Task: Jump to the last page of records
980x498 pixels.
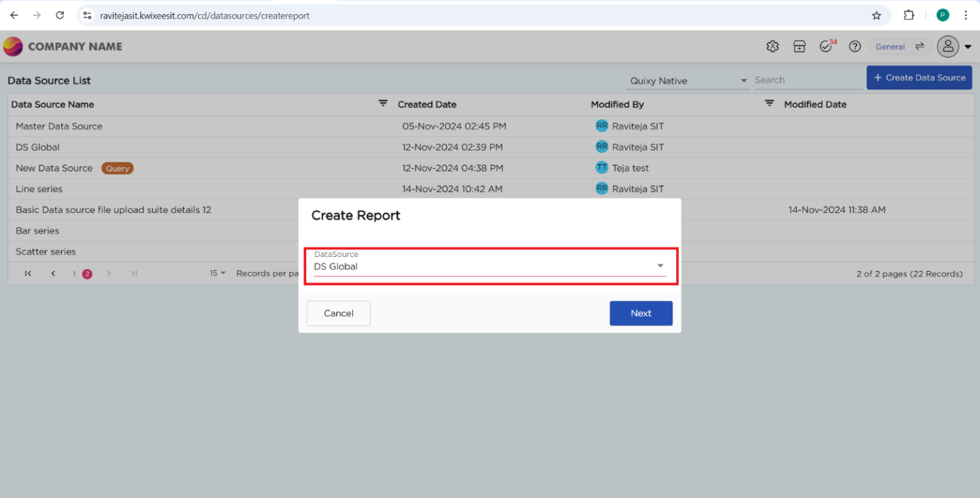Action: tap(133, 273)
